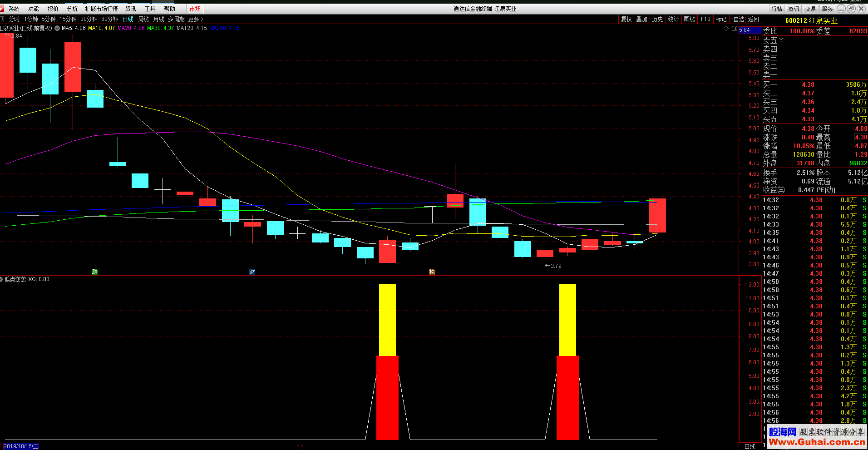Screen dimensions: 868x450
Task: Click the green MA60: 4.37 label
Action: [x=161, y=28]
